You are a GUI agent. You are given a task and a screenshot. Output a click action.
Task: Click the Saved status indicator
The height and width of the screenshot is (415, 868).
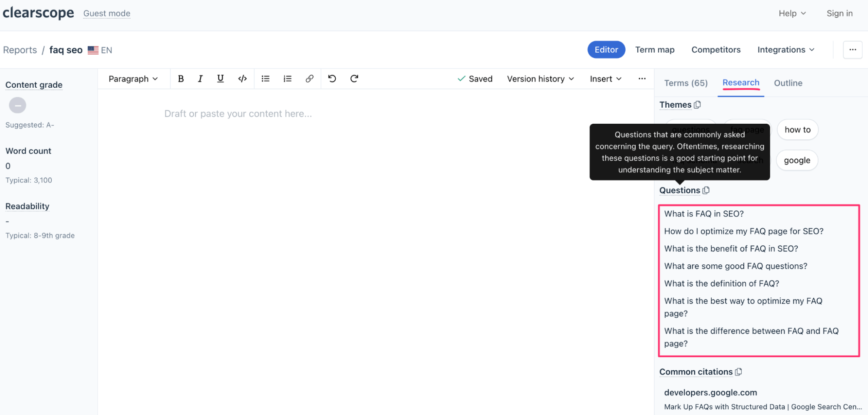475,79
